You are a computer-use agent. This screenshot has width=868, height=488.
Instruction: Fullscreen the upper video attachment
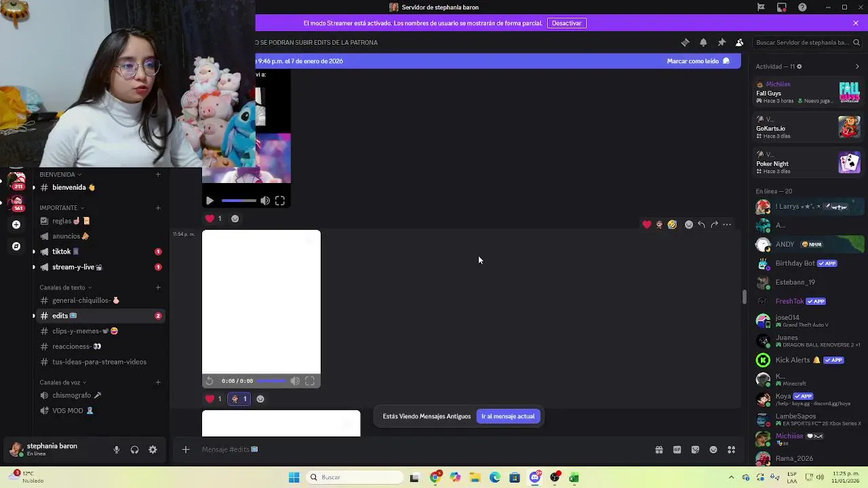[x=280, y=201]
